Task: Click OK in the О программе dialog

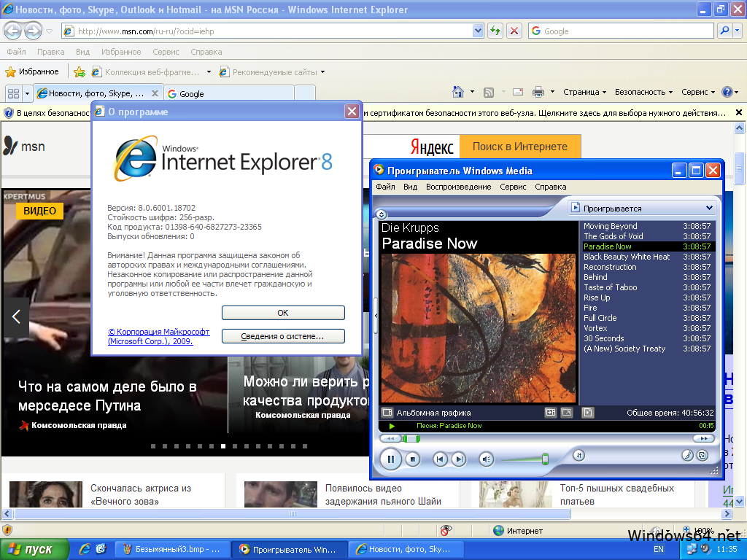Action: click(283, 313)
